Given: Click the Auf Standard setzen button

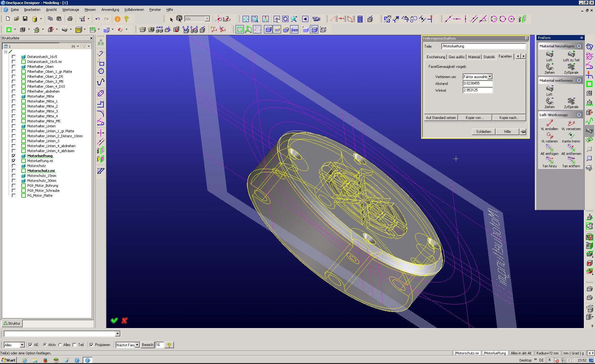Looking at the screenshot, I should [x=441, y=118].
